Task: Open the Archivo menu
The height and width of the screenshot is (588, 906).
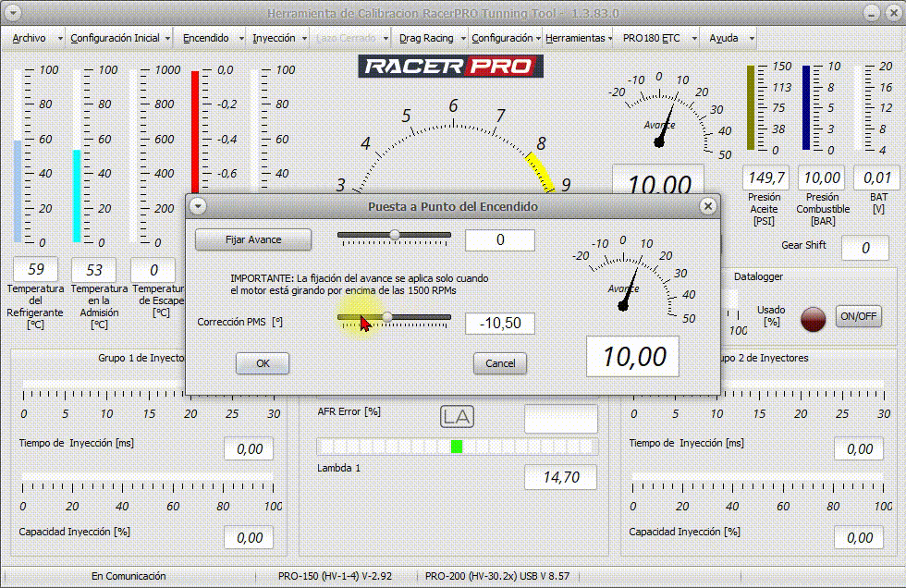Action: [30, 38]
